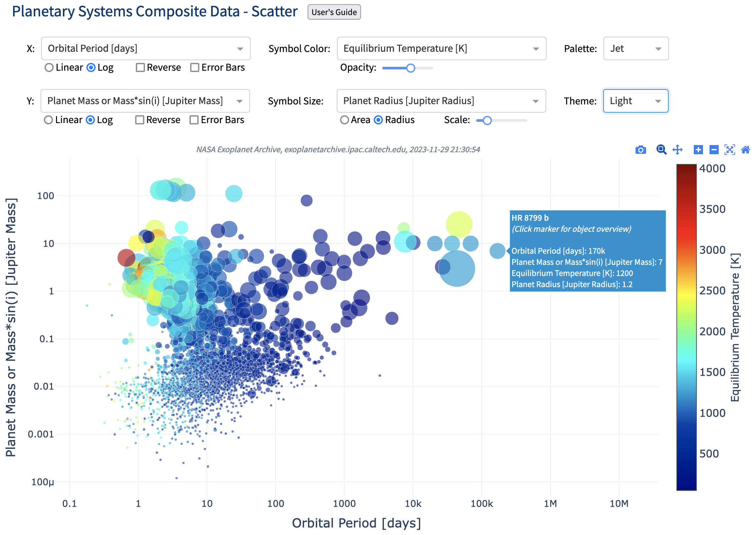Adjust the Opacity slider handle

[x=410, y=68]
